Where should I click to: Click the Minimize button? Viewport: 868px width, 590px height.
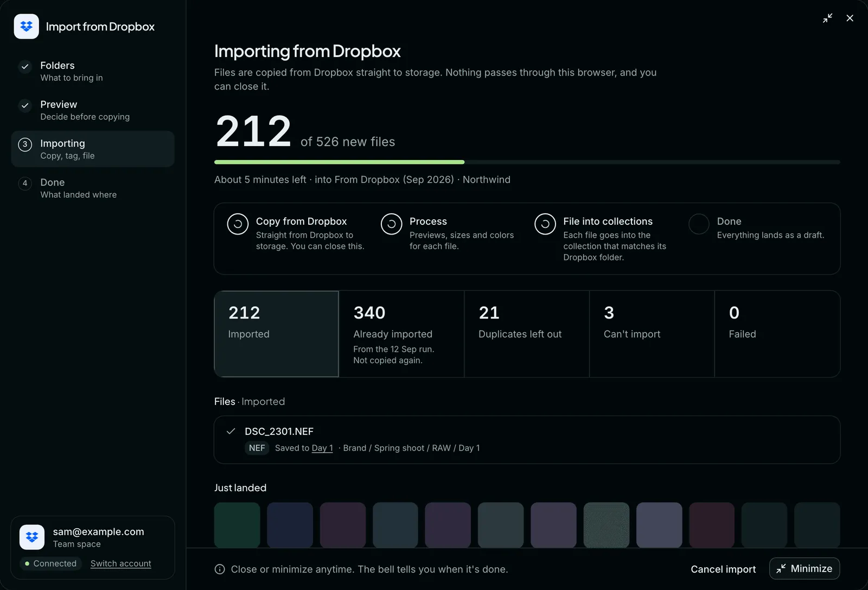pos(805,568)
